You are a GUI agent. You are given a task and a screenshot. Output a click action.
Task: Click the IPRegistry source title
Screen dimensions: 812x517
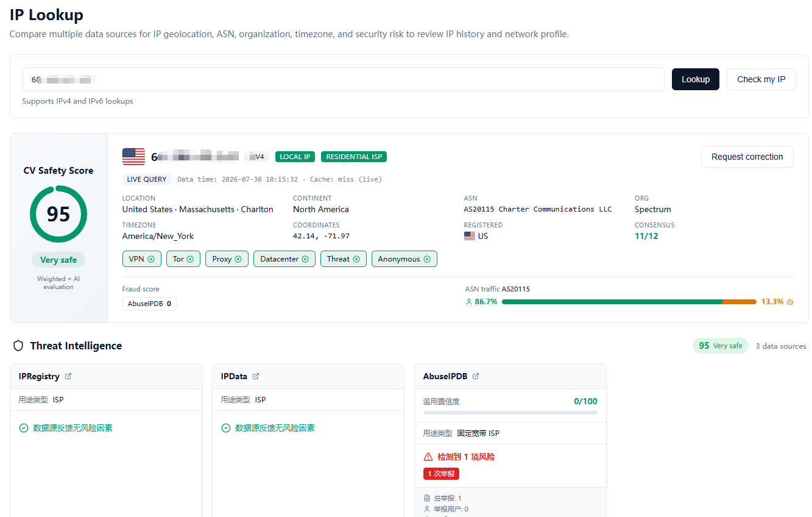tap(39, 376)
